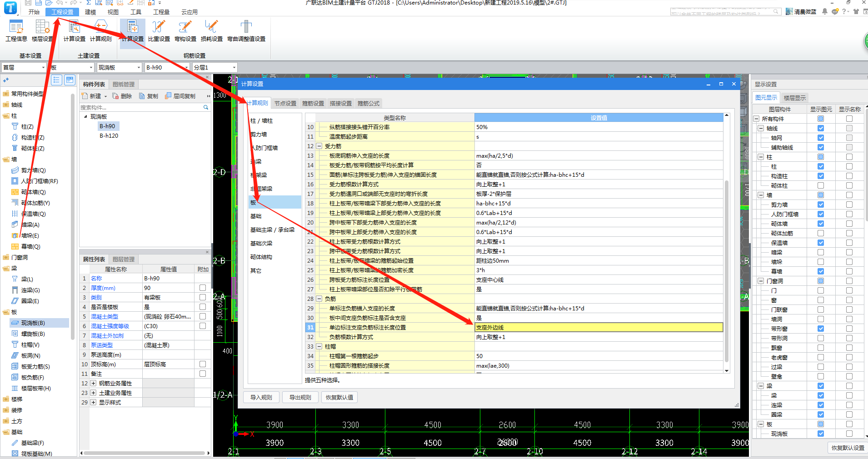Open 弯曲调整值设置 ribbon icon
Image resolution: width=868 pixels, height=459 pixels.
click(246, 31)
